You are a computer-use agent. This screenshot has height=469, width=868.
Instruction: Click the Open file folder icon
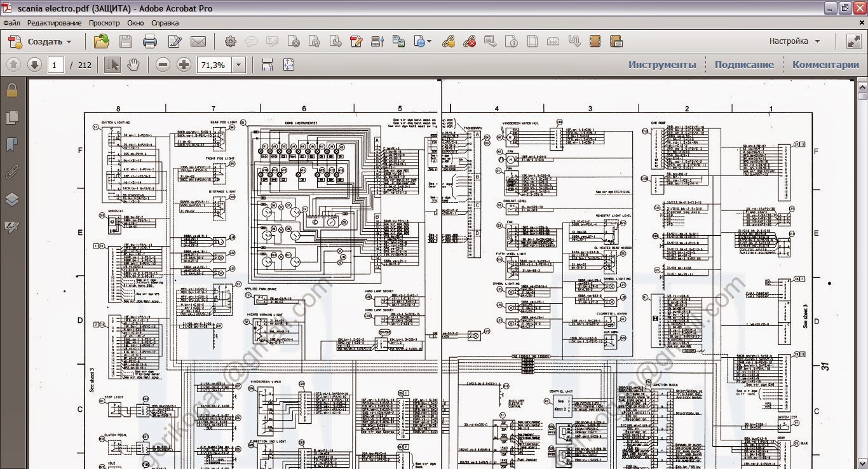(101, 41)
